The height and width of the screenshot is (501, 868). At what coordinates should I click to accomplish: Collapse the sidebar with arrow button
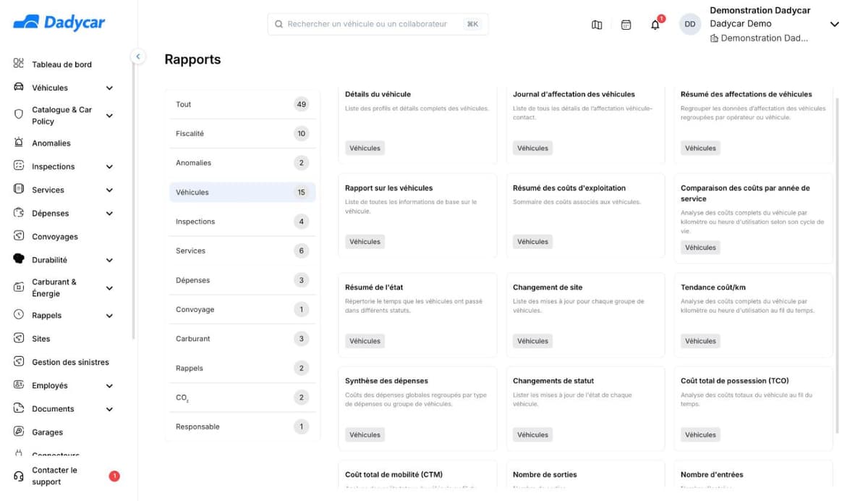click(x=137, y=56)
